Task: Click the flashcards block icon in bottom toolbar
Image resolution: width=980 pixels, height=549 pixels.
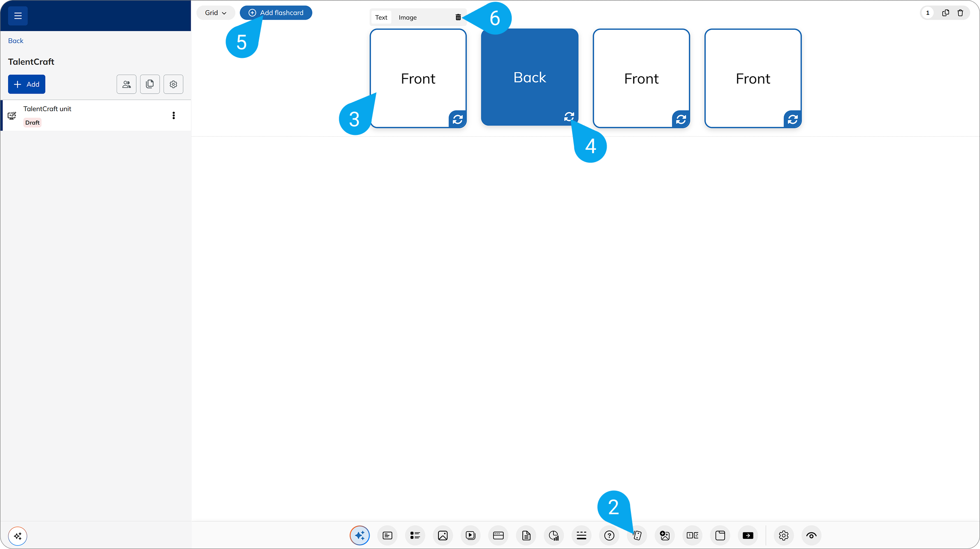Action: click(x=637, y=535)
